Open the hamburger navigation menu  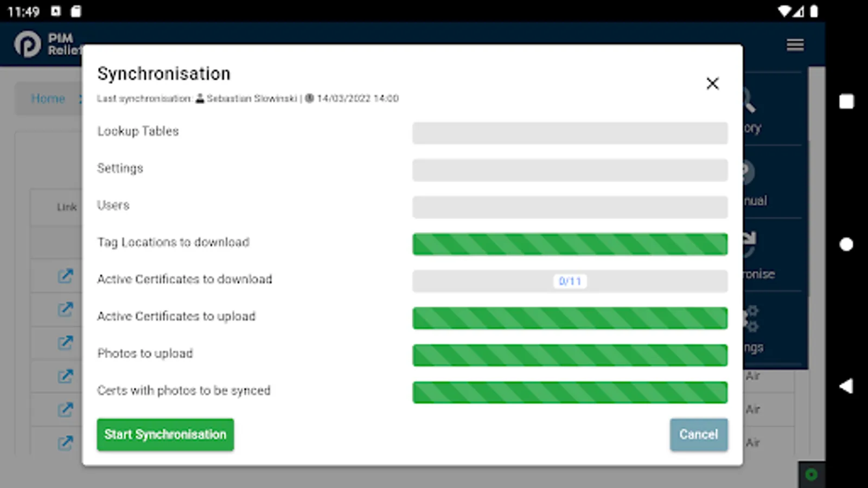click(795, 44)
